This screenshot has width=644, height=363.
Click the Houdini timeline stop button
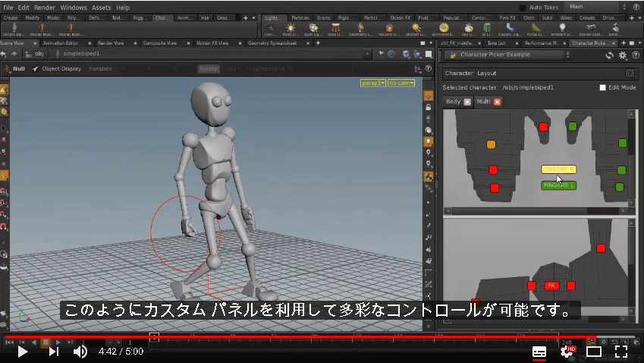[46, 342]
